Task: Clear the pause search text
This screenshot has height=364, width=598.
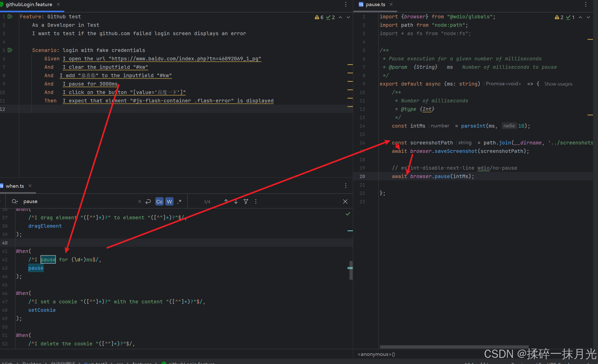Action: tap(139, 201)
